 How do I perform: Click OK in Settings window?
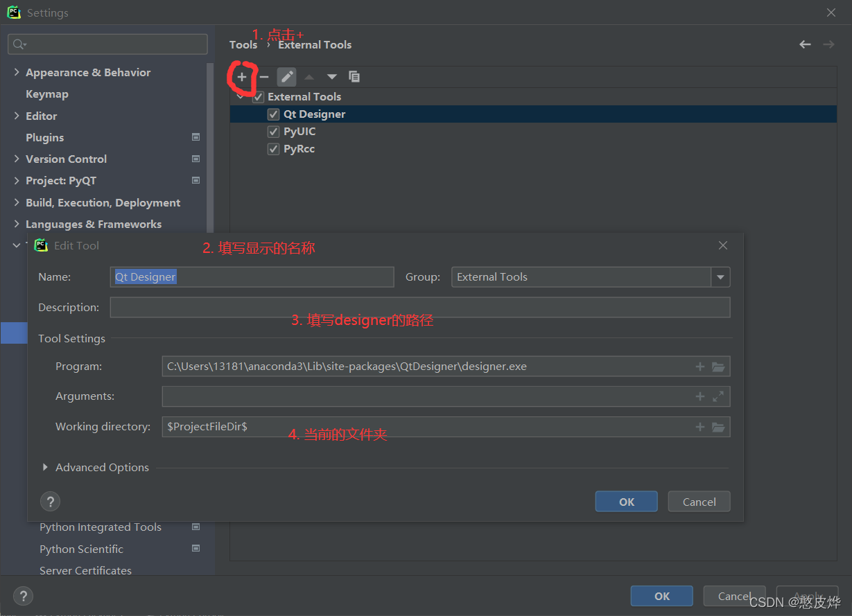click(x=662, y=596)
